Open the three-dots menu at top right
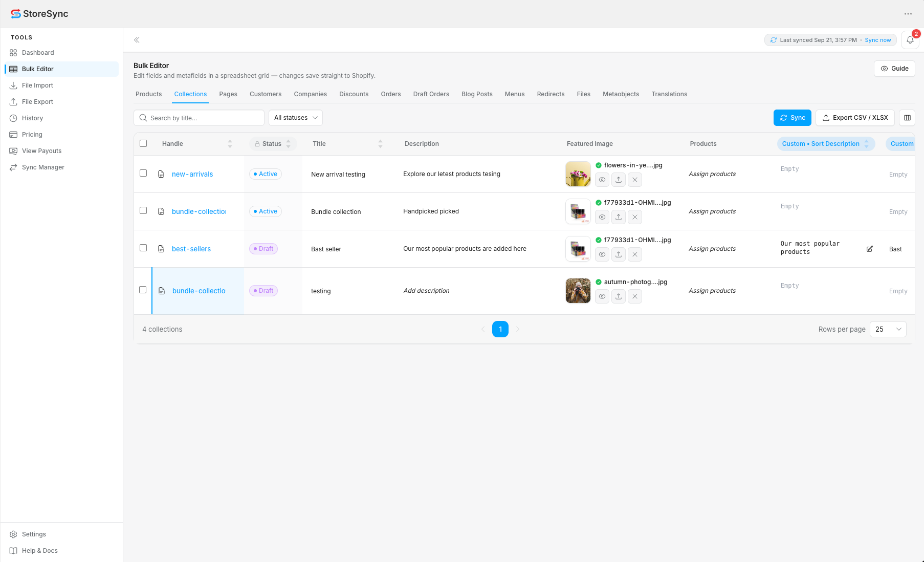924x562 pixels. point(908,14)
